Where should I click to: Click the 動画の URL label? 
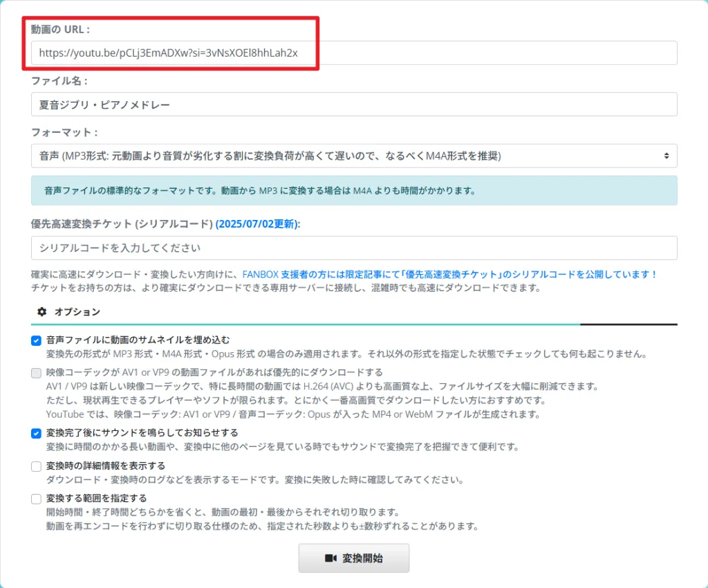coord(61,29)
